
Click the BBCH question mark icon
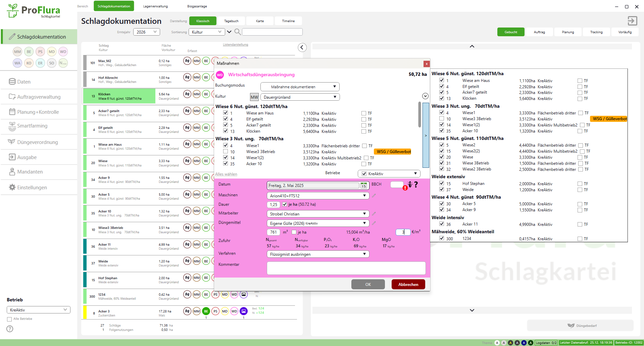tap(416, 185)
